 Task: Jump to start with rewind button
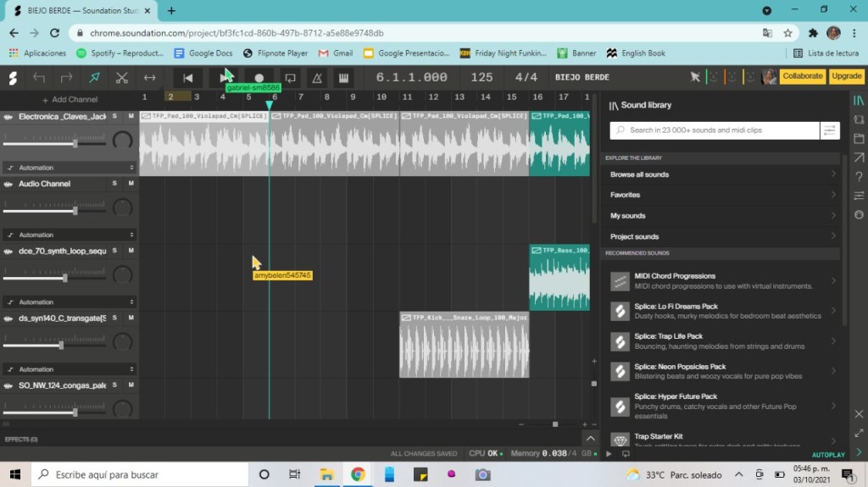coord(188,78)
